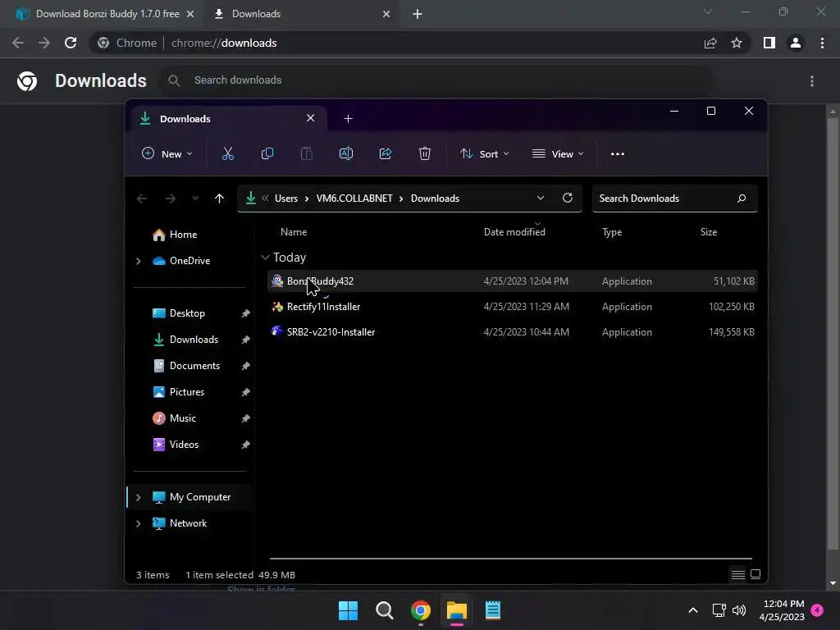Click the SRB2-v2210-Installer file icon
Viewport: 840px width, 630px height.
[x=277, y=331]
